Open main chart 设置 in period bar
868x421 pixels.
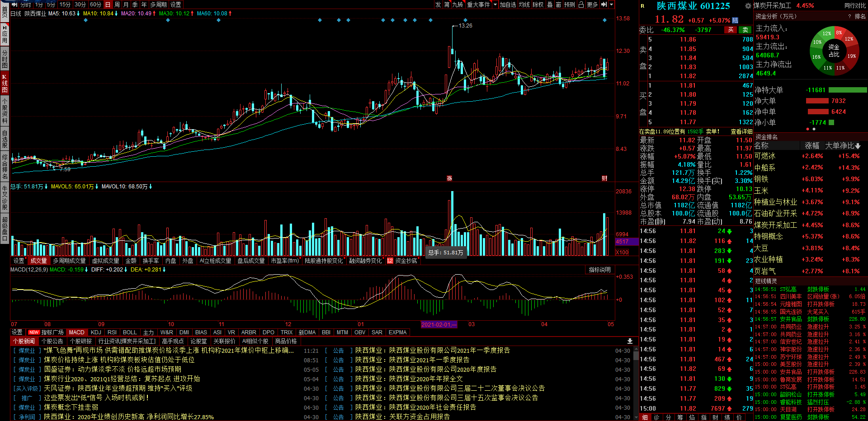pos(176,5)
